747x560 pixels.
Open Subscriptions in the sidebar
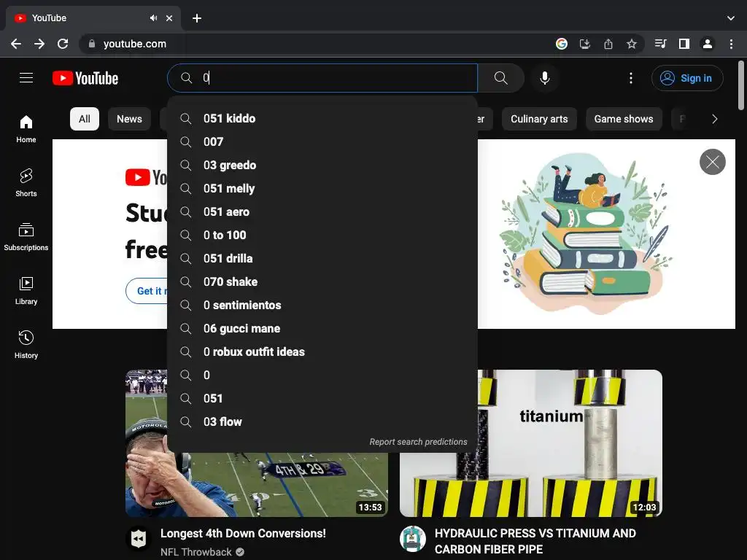coord(26,237)
